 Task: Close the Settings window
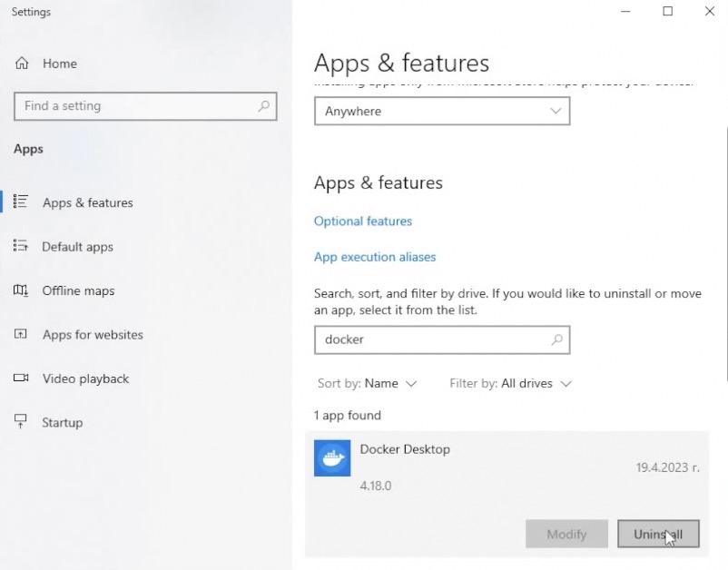pyautogui.click(x=710, y=11)
